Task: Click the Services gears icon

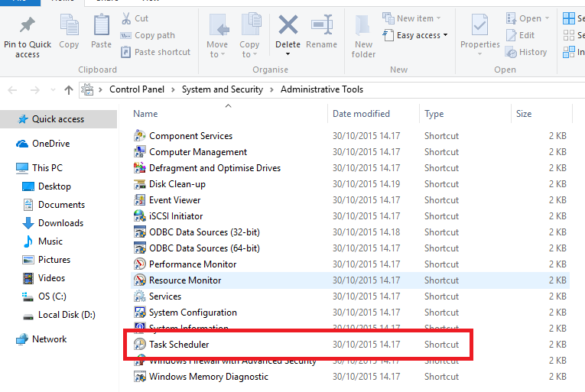Action: (139, 296)
